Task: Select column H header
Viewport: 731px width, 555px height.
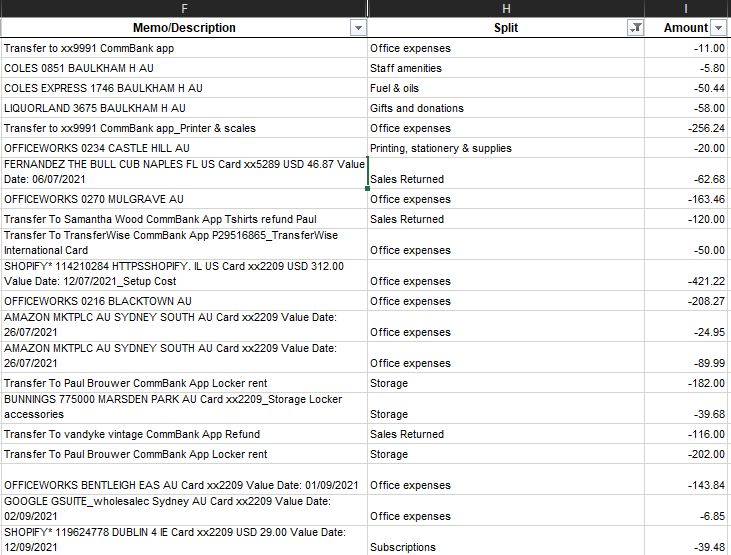Action: (x=506, y=8)
